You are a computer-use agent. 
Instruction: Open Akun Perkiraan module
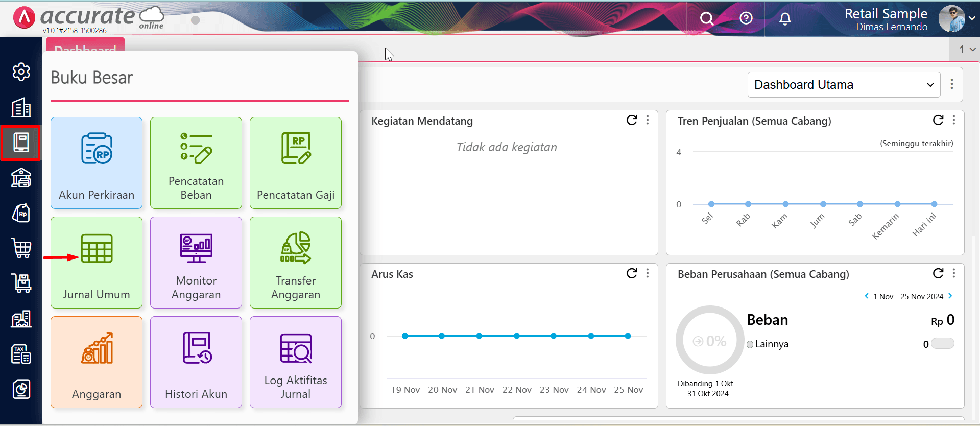coord(97,163)
